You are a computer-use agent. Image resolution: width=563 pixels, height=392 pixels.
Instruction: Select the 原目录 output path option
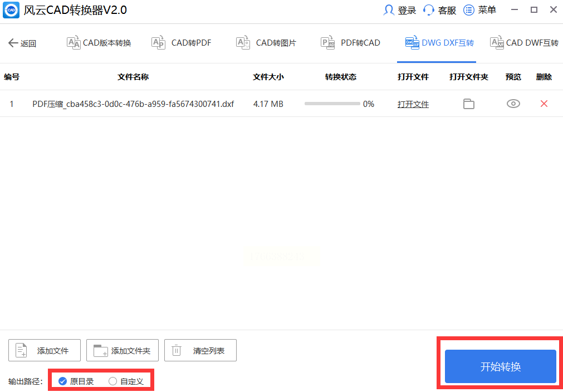[76, 381]
